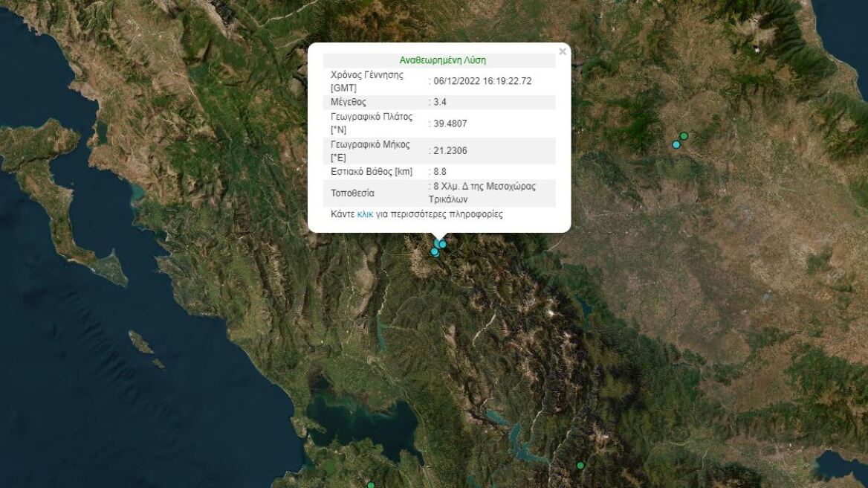Image resolution: width=868 pixels, height=488 pixels.
Task: Click the rightmost cyan marker of the Mesochora cluster
Action: point(442,244)
